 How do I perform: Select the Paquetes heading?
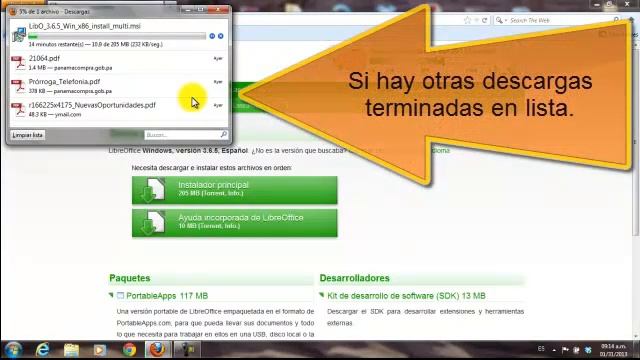pos(129,278)
